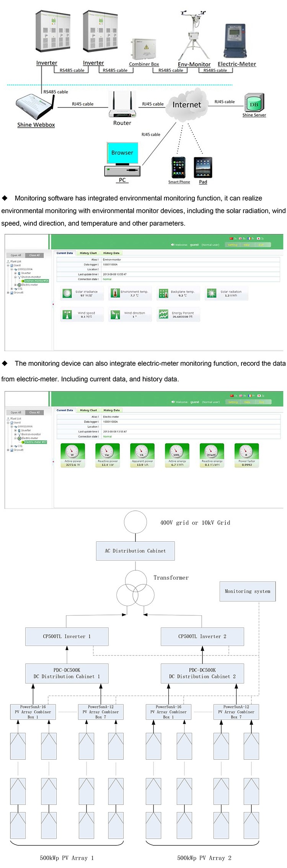This screenshot has height=868, width=287.
Task: Select the highlighted Environ-monitor#36 tree item
Action: pyautogui.click(x=37, y=281)
